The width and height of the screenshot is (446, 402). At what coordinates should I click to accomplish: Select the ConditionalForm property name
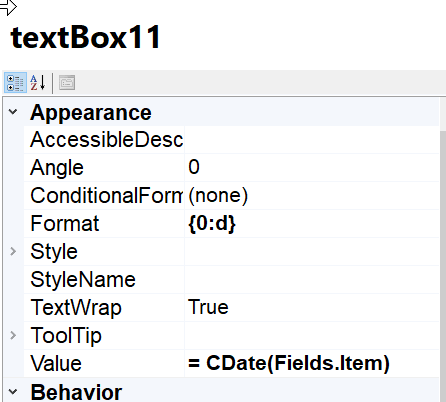(x=104, y=195)
